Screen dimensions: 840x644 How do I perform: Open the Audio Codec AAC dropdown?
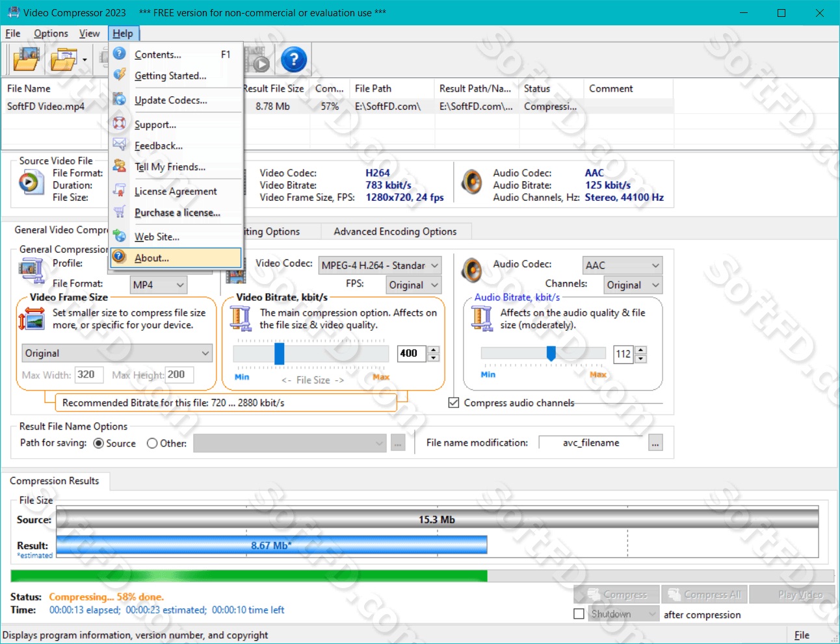622,265
